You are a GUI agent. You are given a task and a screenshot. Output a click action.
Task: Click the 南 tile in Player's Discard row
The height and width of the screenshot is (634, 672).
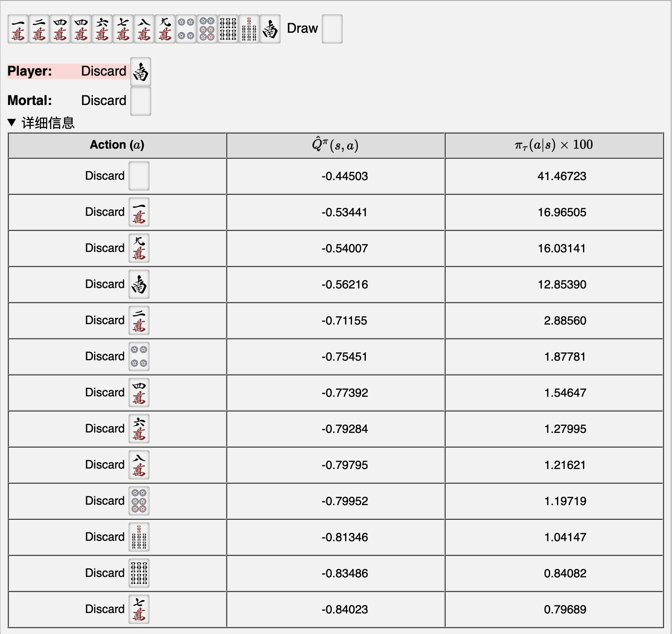pyautogui.click(x=141, y=72)
